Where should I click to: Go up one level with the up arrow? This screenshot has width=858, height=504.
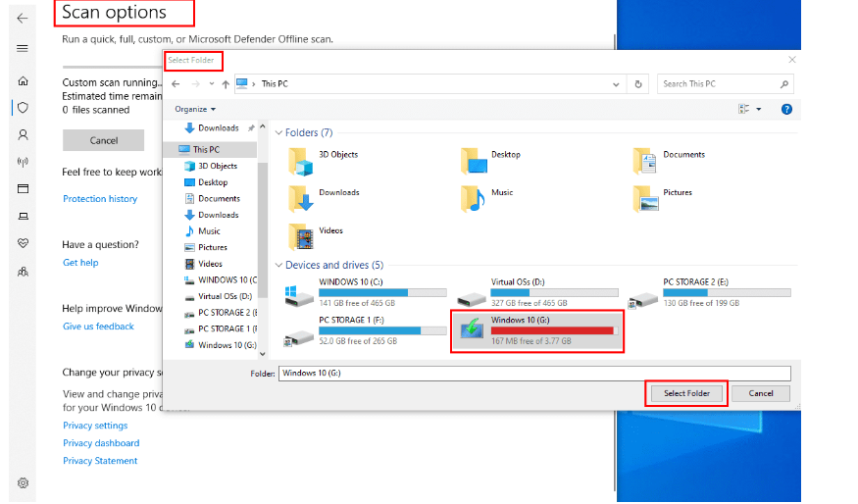226,84
